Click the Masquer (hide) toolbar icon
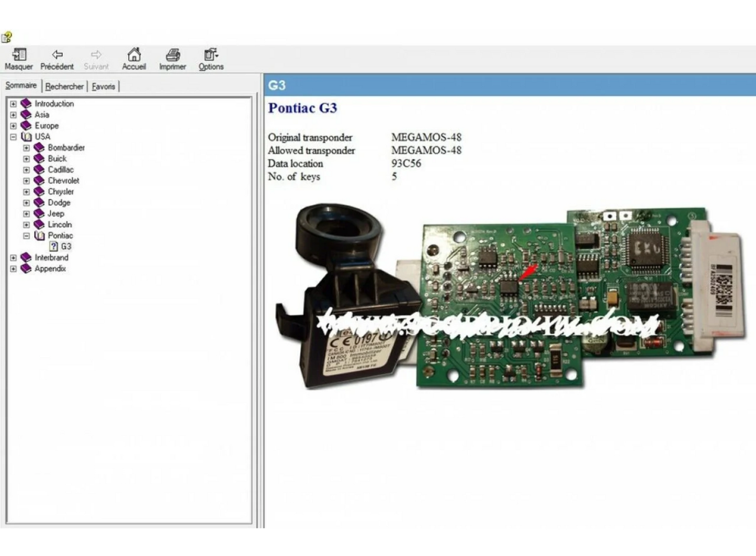Image resolution: width=756 pixels, height=556 pixels. click(x=19, y=55)
